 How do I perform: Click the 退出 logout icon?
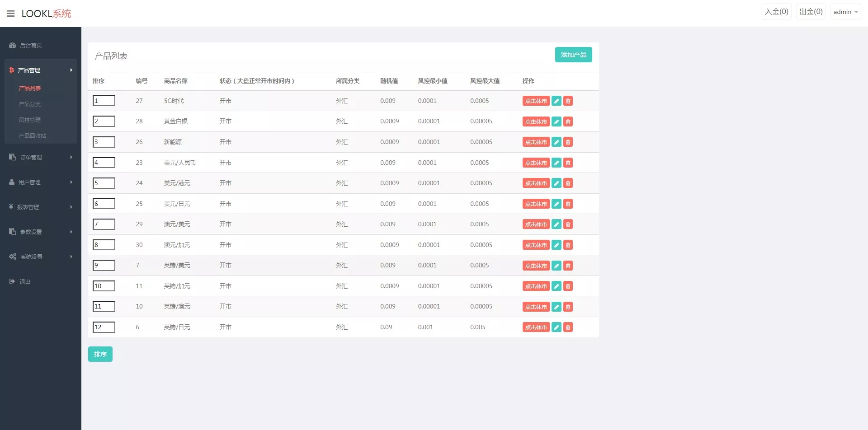11,281
